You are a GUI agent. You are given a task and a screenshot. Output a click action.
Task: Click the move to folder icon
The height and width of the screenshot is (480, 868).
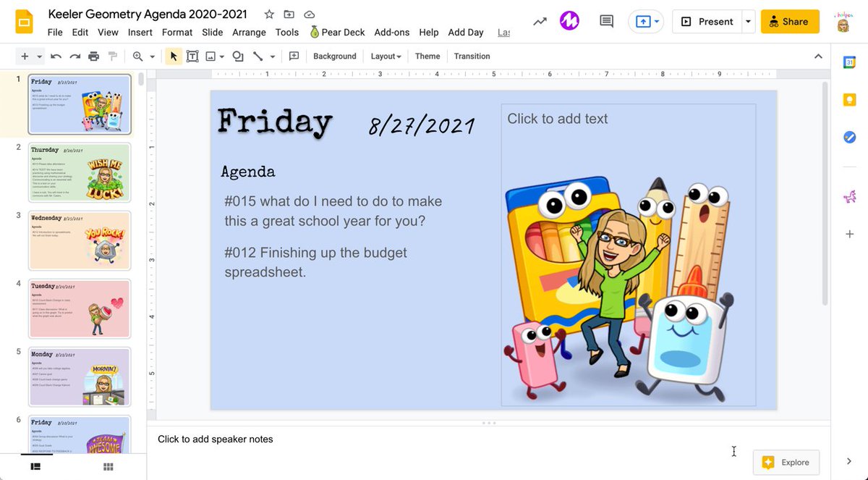click(x=289, y=14)
